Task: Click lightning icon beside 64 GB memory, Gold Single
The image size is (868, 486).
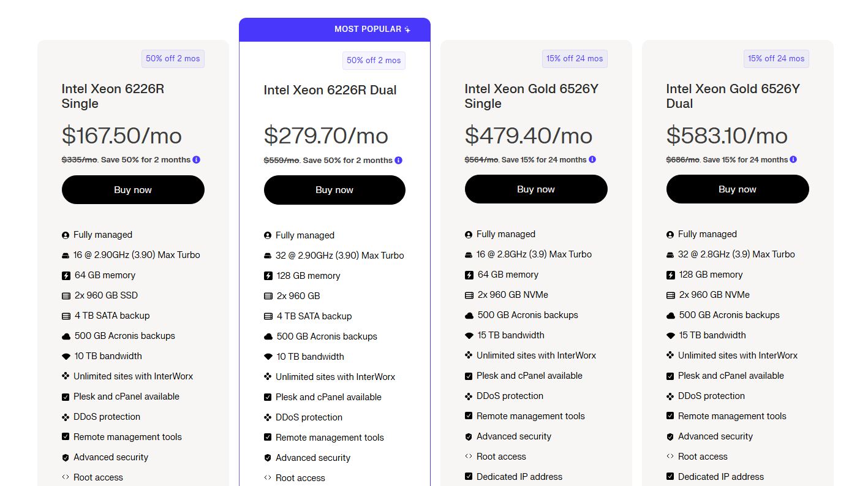Action: click(x=469, y=275)
